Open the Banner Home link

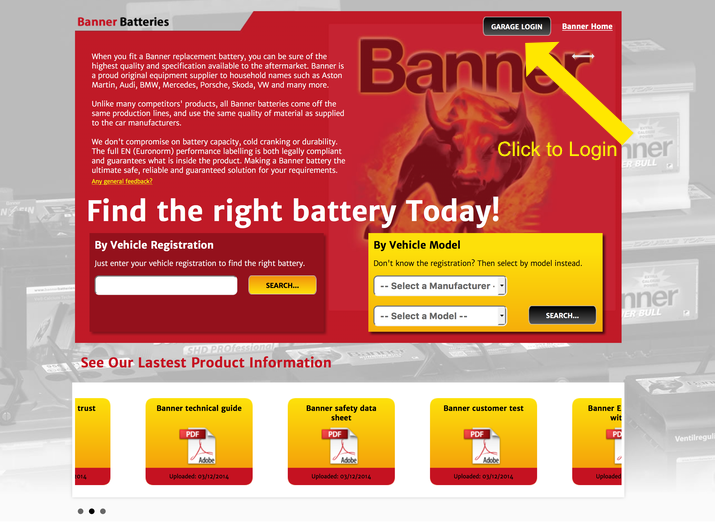tap(587, 26)
